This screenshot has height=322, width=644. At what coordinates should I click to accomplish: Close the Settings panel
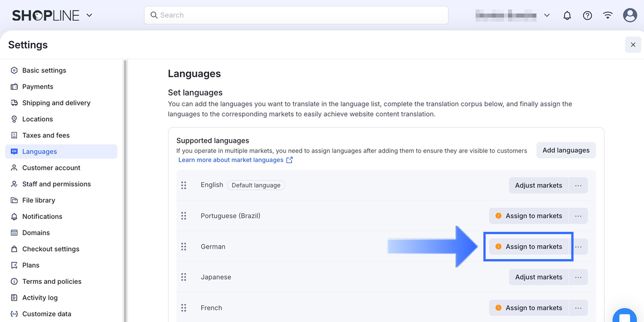[633, 45]
